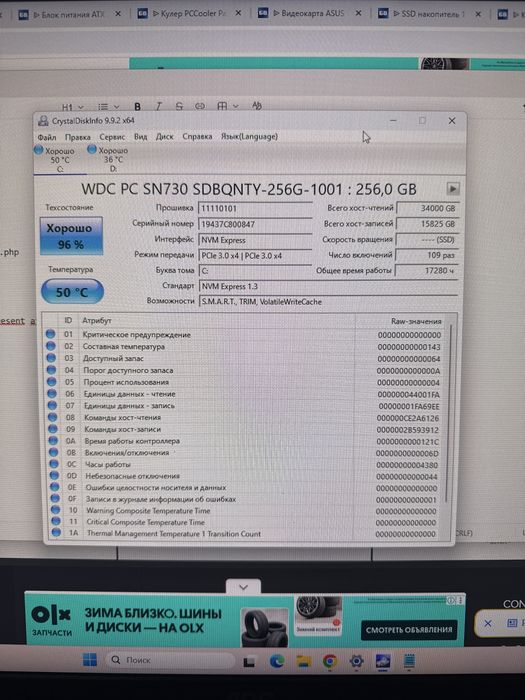Select the row 'Небезопасные отключения'
The width and height of the screenshot is (525, 700).
click(x=244, y=476)
